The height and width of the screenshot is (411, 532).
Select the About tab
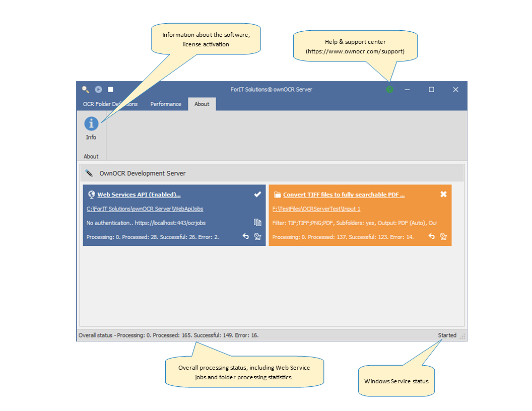[x=202, y=104]
